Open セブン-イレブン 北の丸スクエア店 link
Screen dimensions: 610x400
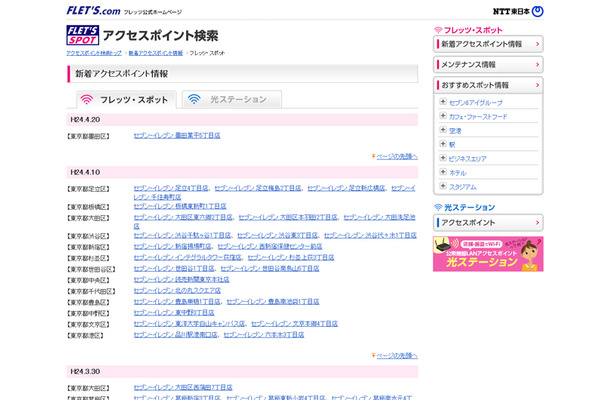tap(177, 291)
